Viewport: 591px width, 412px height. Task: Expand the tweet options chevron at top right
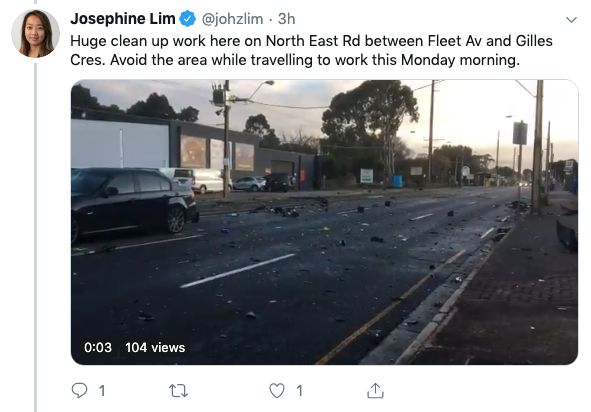pyautogui.click(x=571, y=20)
